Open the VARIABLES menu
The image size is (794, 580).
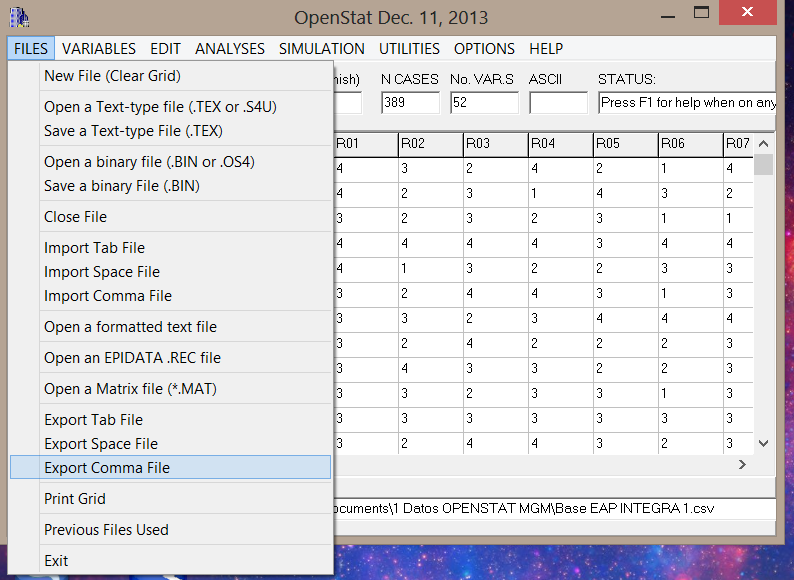99,49
